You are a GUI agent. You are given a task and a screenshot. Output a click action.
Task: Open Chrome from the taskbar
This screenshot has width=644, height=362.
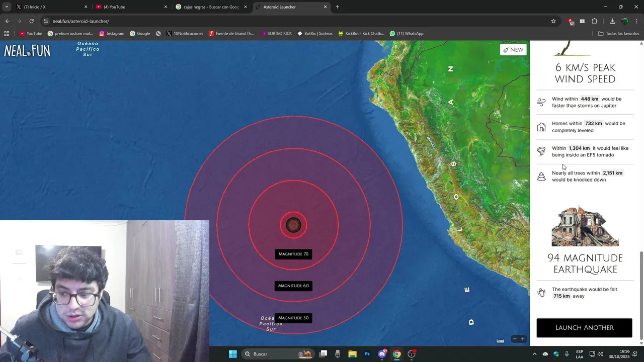pos(396,354)
